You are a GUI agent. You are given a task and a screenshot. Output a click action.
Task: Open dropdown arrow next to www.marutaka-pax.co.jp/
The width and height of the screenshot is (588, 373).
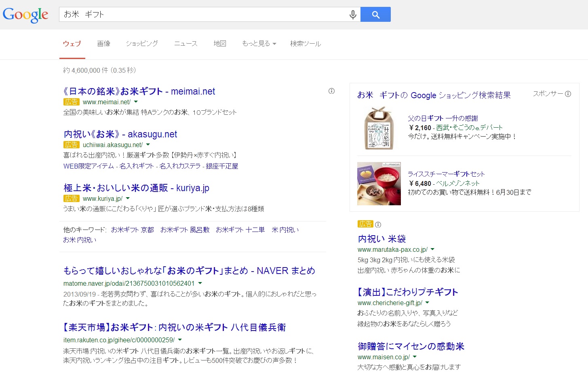click(432, 249)
